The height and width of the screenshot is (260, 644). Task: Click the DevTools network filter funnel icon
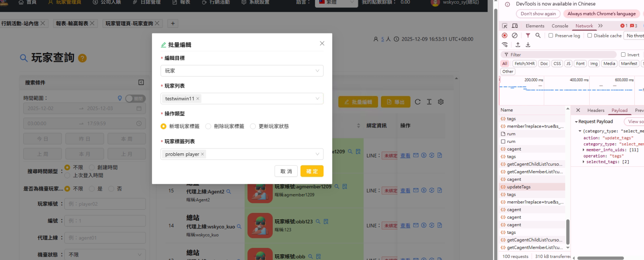click(528, 35)
